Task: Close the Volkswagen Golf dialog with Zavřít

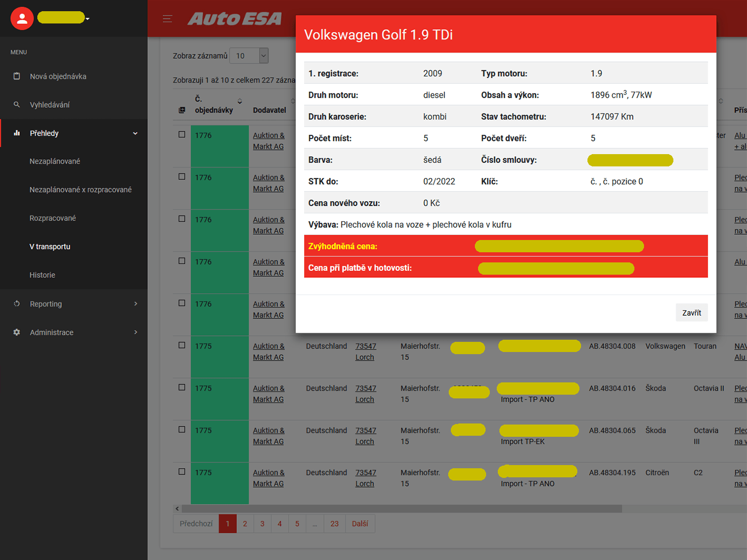Action: (x=692, y=313)
